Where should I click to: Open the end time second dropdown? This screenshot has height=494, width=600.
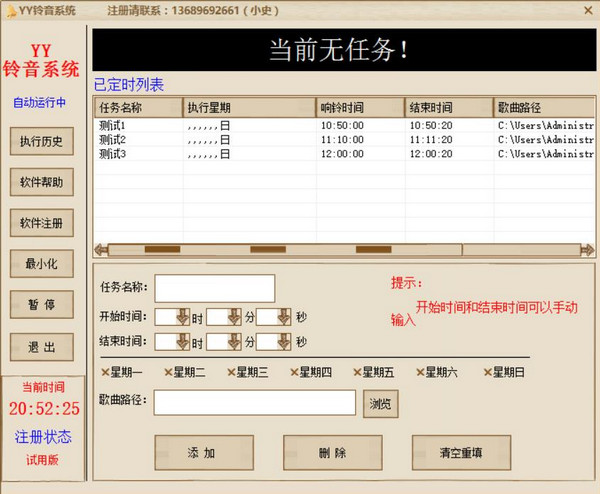tap(284, 342)
